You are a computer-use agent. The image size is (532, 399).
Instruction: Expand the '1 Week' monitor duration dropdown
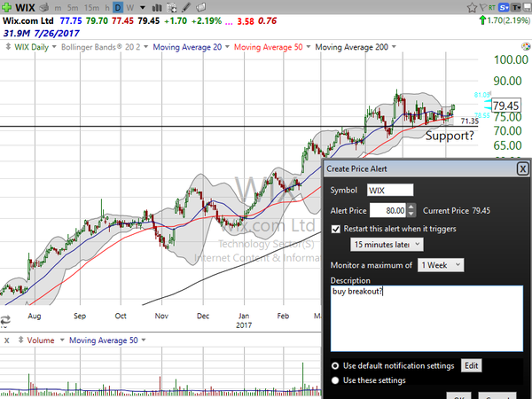pos(441,265)
